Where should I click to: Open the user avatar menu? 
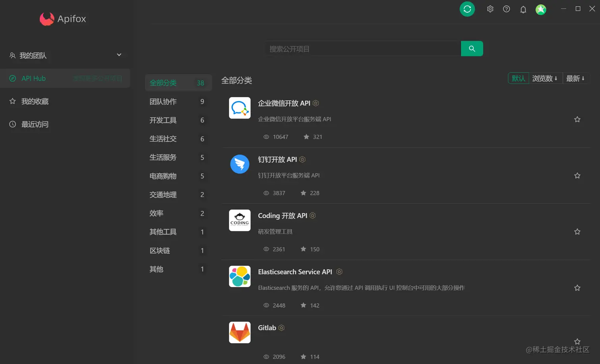tap(541, 9)
